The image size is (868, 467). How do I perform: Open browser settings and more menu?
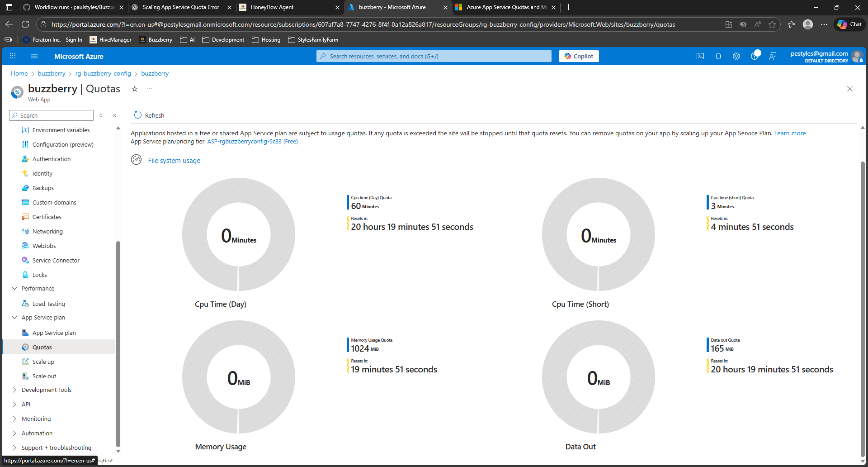click(x=824, y=24)
